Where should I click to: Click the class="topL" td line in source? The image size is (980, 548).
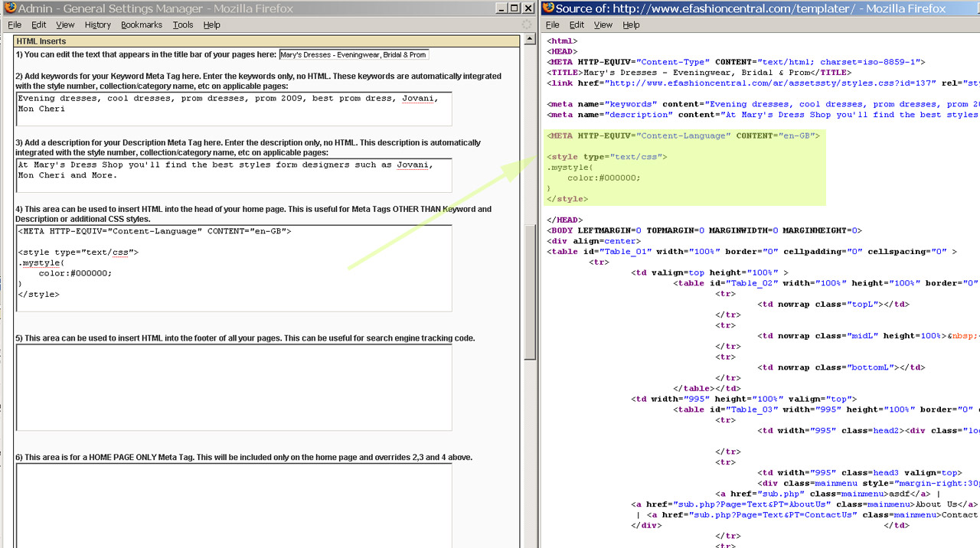pos(833,304)
